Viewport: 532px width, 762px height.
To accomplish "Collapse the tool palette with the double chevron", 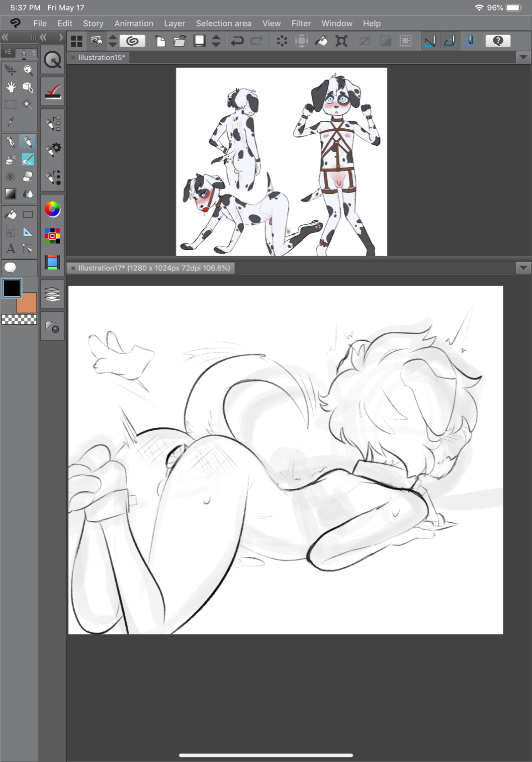I will tap(5, 37).
